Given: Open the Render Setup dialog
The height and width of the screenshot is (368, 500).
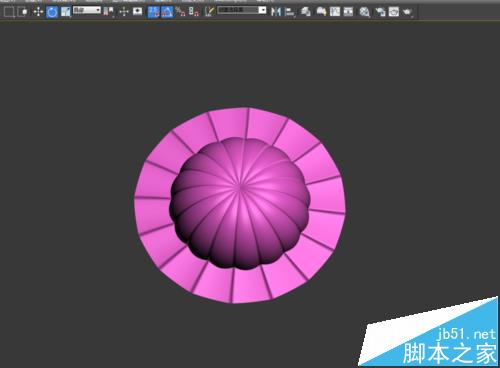Looking at the screenshot, I should click(x=380, y=12).
